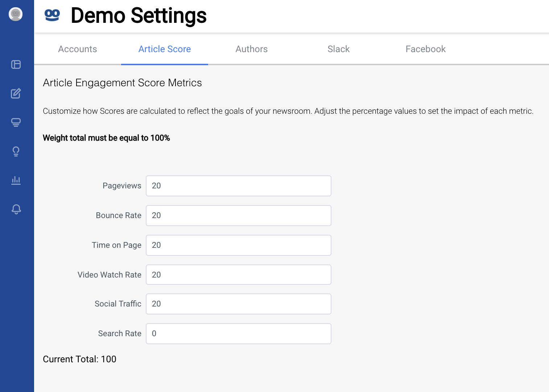Go to the Slack settings tab
Viewport: 549px width, 392px height.
pos(338,49)
